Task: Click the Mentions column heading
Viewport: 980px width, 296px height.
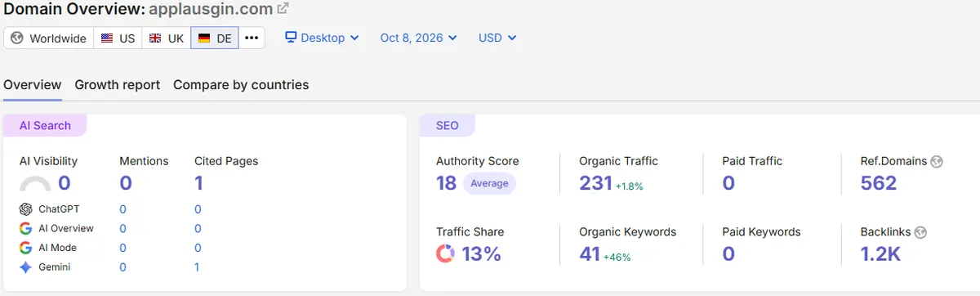Action: (x=144, y=161)
